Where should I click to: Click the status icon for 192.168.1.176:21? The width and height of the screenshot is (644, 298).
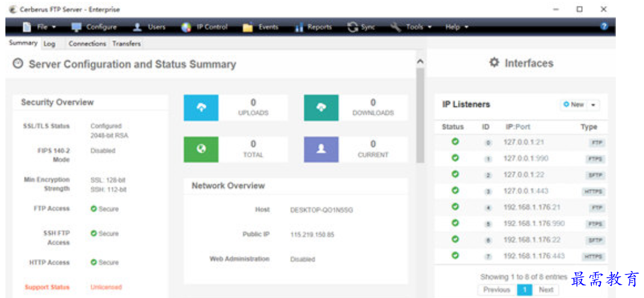(x=455, y=207)
